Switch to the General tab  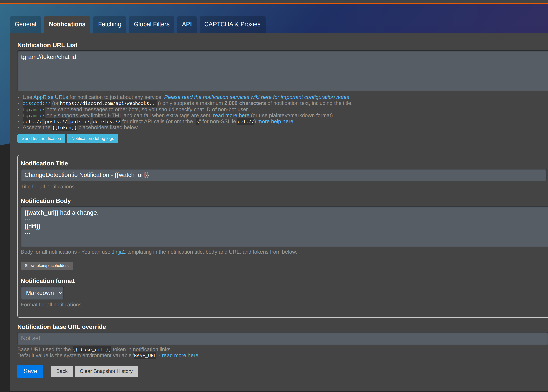(26, 24)
